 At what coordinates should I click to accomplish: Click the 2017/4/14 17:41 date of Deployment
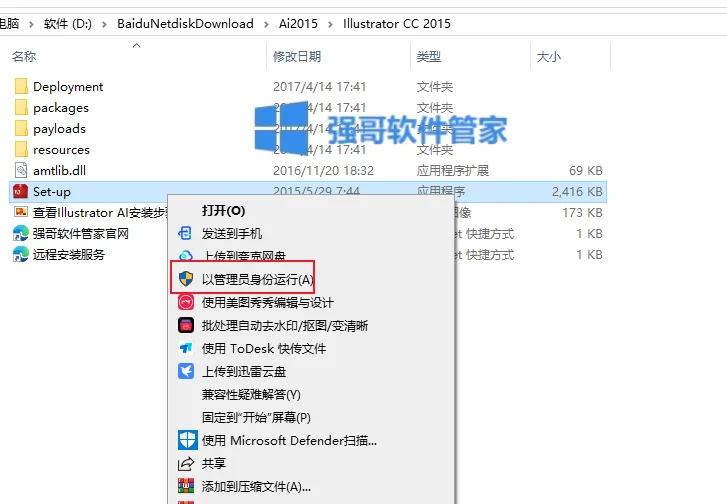(320, 87)
